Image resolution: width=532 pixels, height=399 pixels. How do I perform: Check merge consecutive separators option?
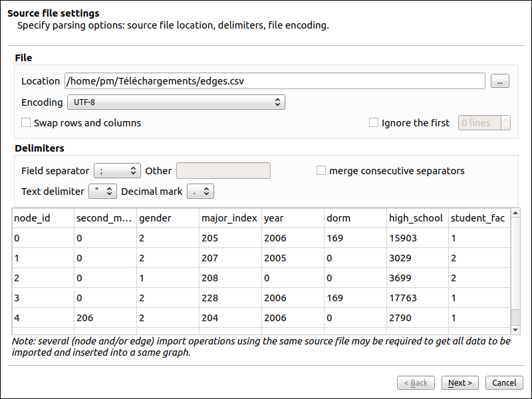pyautogui.click(x=321, y=171)
